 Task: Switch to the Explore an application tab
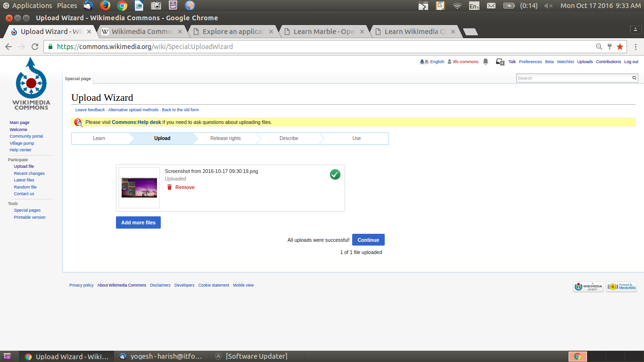[x=233, y=32]
